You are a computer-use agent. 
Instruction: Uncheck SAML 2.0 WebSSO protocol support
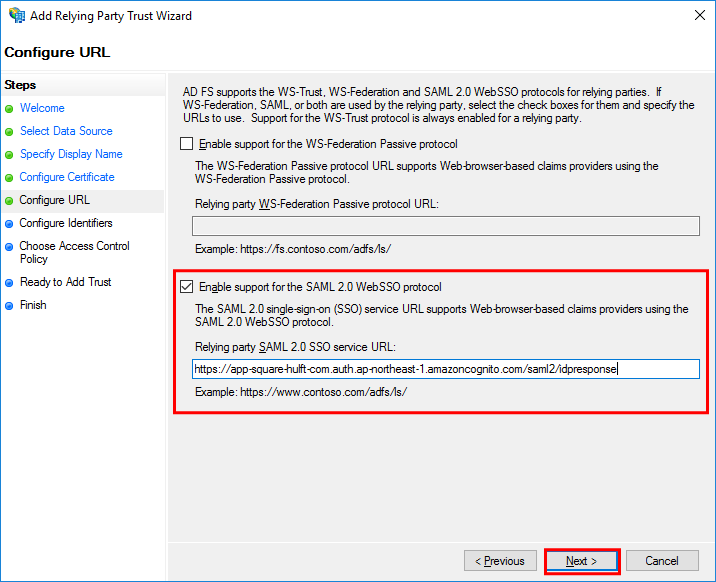click(x=186, y=287)
